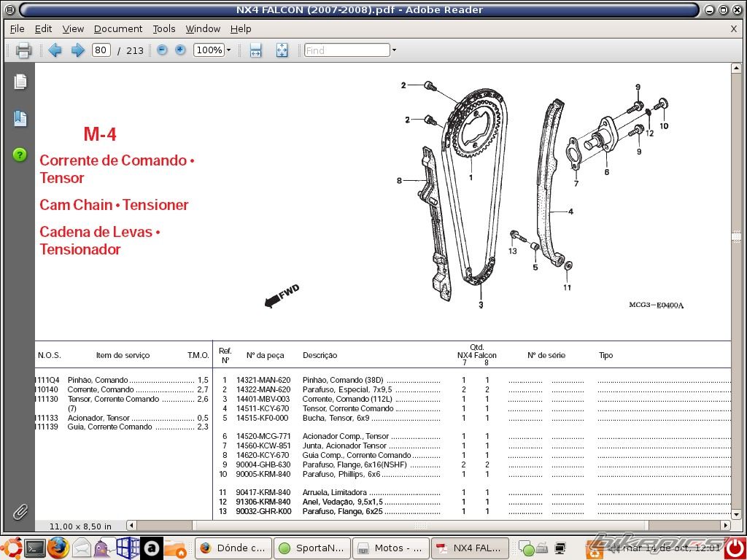Open the Attachments paperclip panel
The height and width of the screenshot is (560, 747).
point(20,512)
